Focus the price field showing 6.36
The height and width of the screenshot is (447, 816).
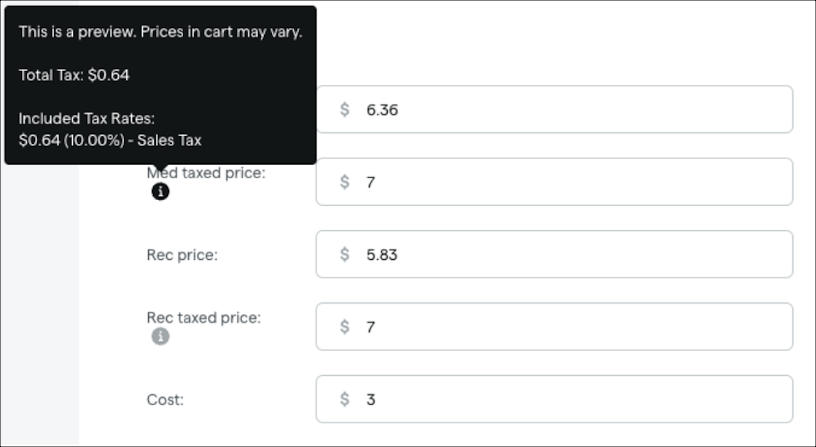click(554, 109)
